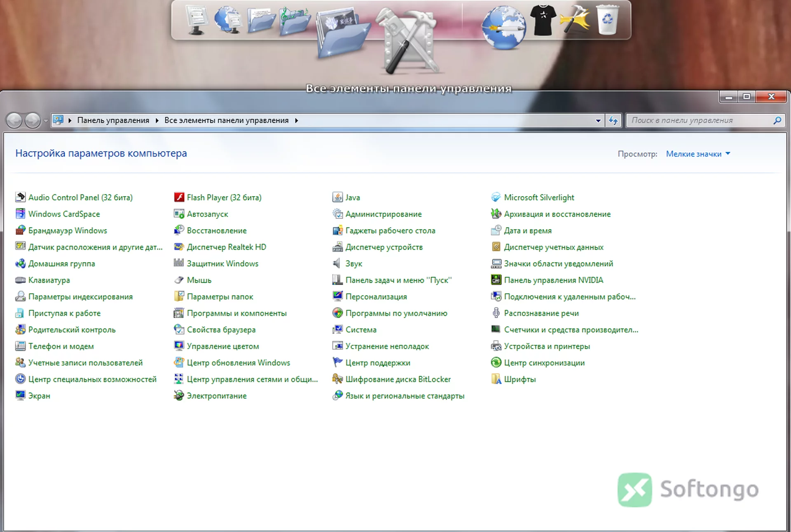Expand arrow after Панель управления breadcrumb
Image resolution: width=791 pixels, height=532 pixels.
point(157,120)
